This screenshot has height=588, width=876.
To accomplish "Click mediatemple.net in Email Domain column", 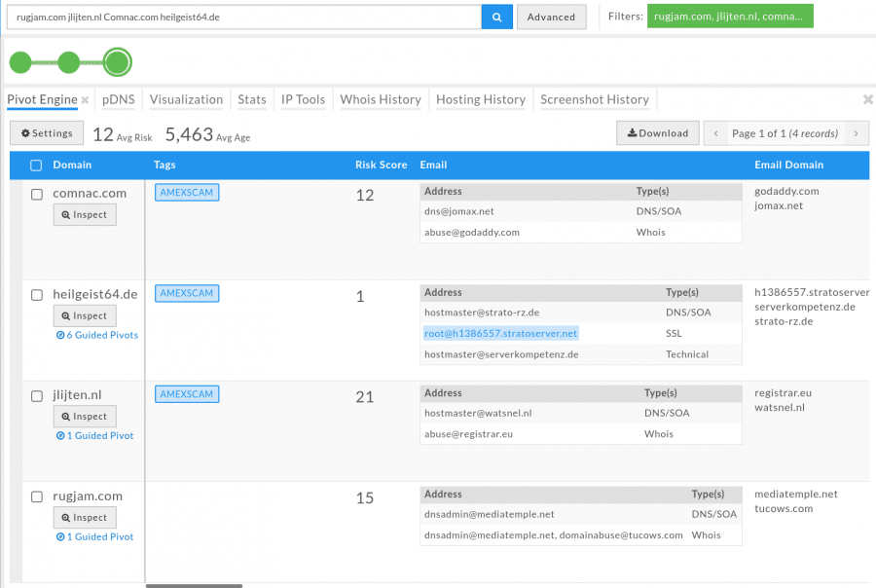I will [796, 495].
